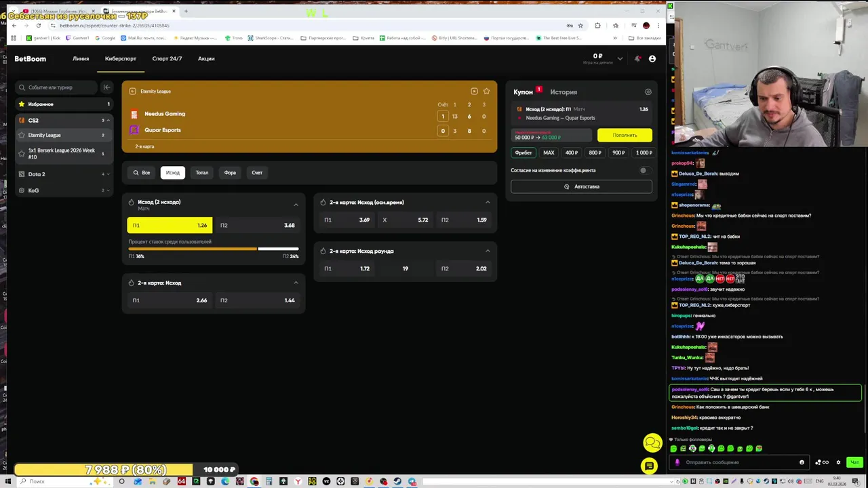Favorite the Eternity League star
This screenshot has height=488, width=868.
tap(22, 136)
